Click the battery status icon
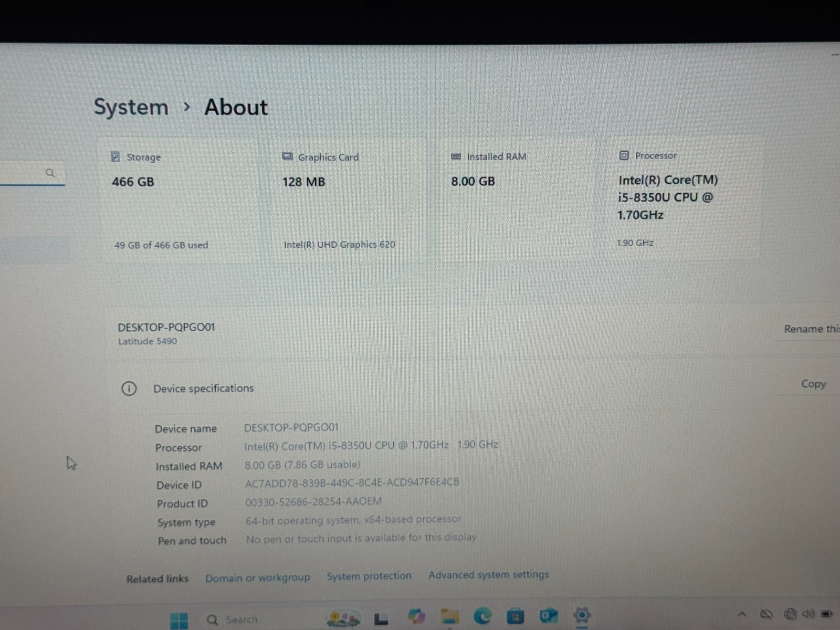840x630 pixels. pyautogui.click(x=827, y=613)
